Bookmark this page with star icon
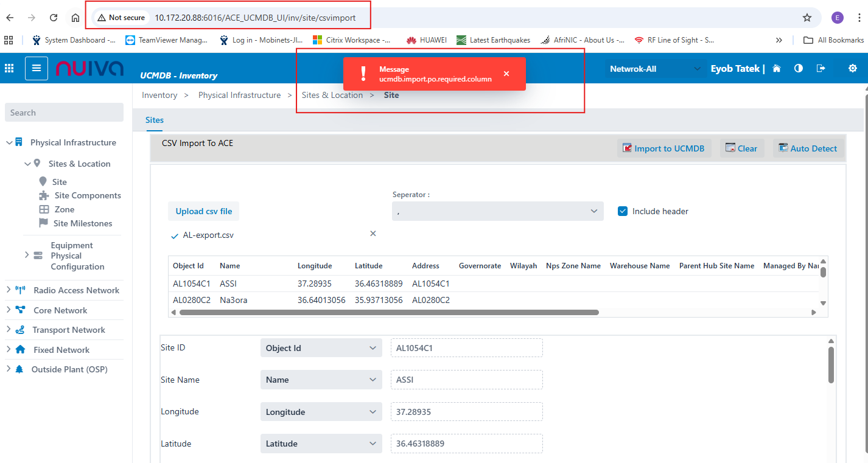Viewport: 868px width, 463px height. point(807,18)
